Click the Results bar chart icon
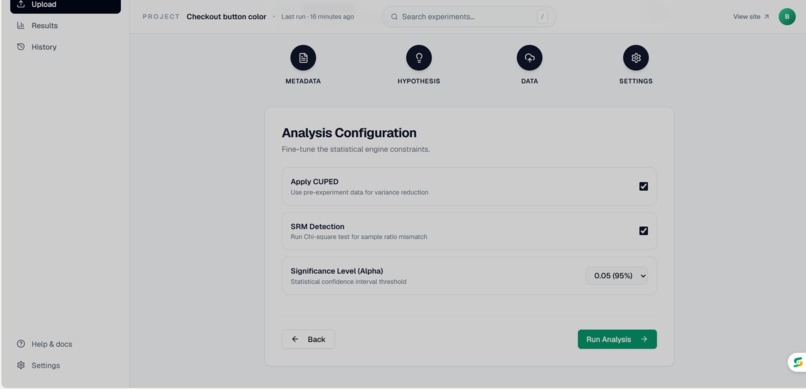The image size is (806, 389). [x=21, y=25]
